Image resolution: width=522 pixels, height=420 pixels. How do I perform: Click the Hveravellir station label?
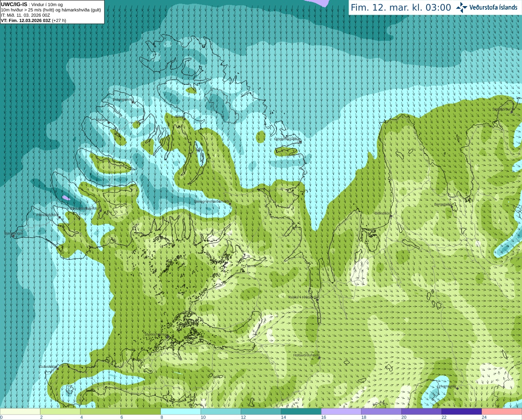(448, 386)
